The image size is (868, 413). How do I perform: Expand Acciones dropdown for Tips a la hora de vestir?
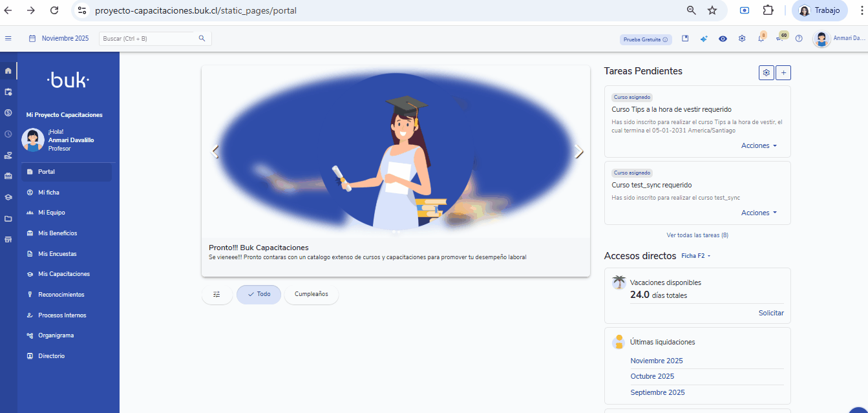pos(759,145)
